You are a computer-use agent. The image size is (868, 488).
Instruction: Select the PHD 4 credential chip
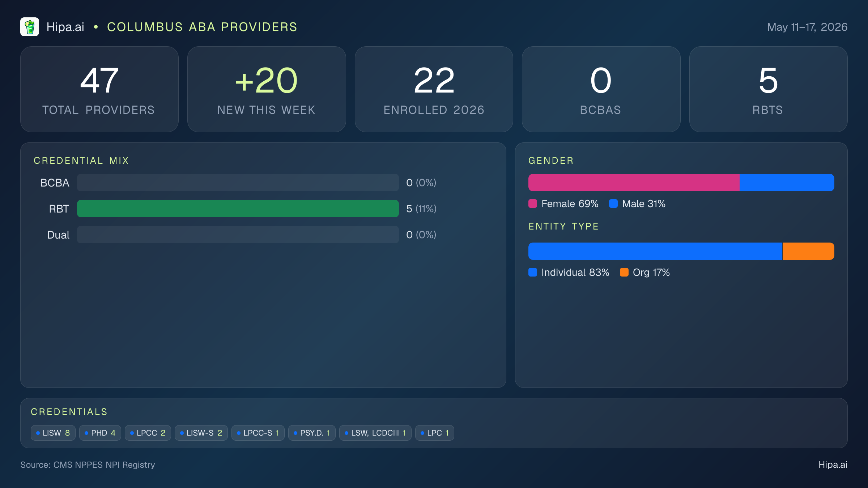click(x=100, y=433)
